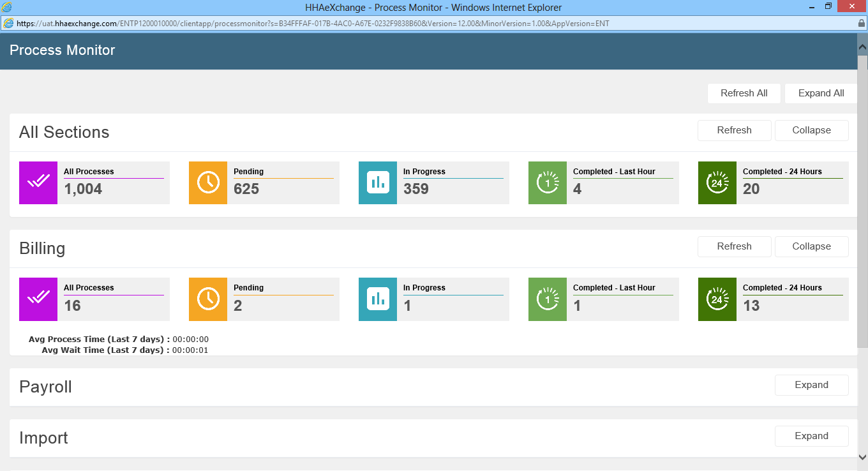
Task: Open In Progress count 359 in All Sections
Action: click(x=416, y=189)
